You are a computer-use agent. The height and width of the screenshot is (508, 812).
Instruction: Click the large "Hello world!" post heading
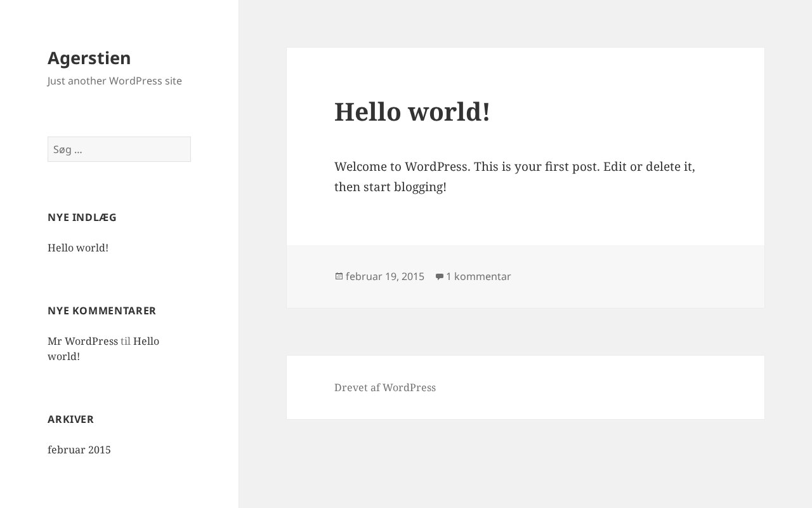[x=412, y=112]
